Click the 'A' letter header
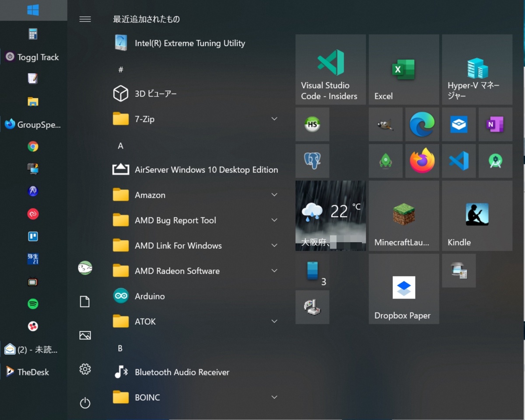 coord(121,146)
